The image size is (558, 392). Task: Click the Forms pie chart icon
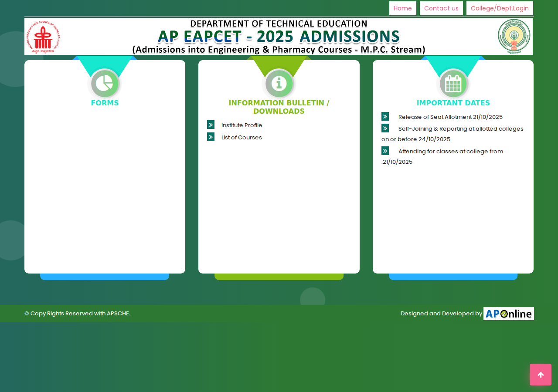click(105, 83)
